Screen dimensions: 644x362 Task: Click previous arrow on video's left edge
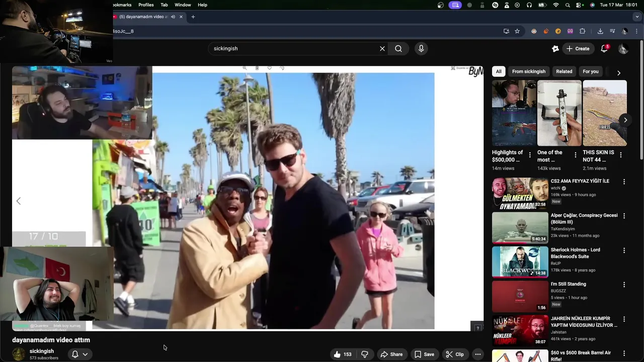pyautogui.click(x=19, y=201)
